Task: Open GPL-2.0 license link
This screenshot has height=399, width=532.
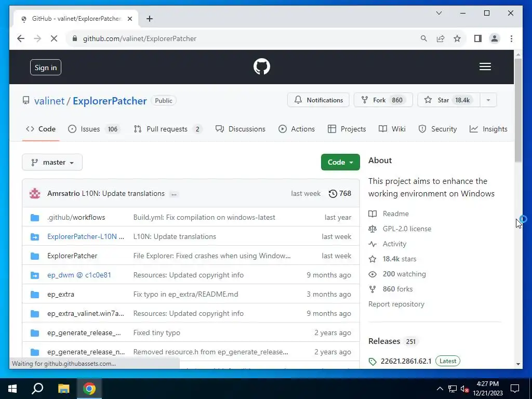Action: [x=400, y=229]
